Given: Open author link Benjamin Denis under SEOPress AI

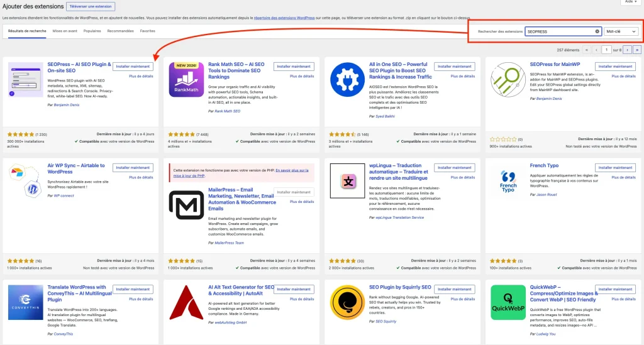Looking at the screenshot, I should pos(67,105).
